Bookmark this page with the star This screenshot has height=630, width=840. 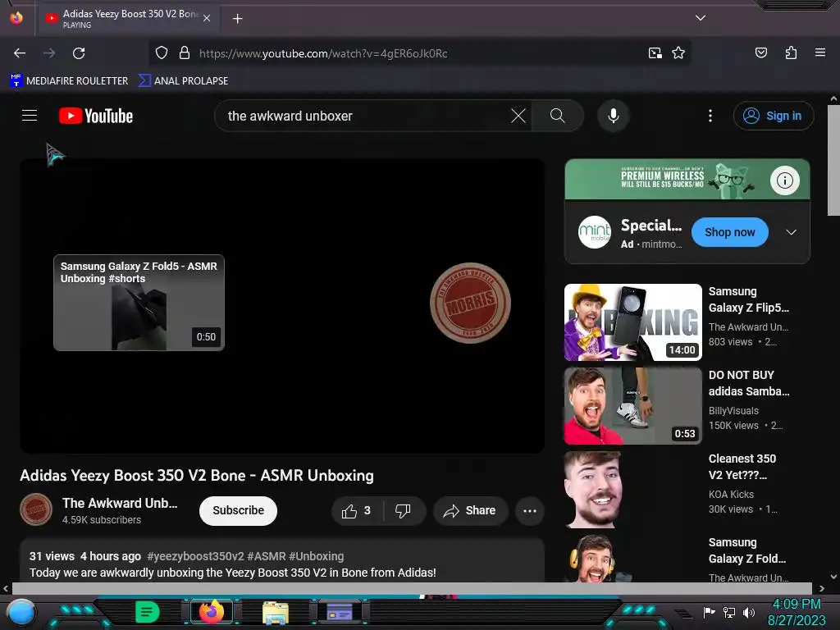tap(678, 53)
